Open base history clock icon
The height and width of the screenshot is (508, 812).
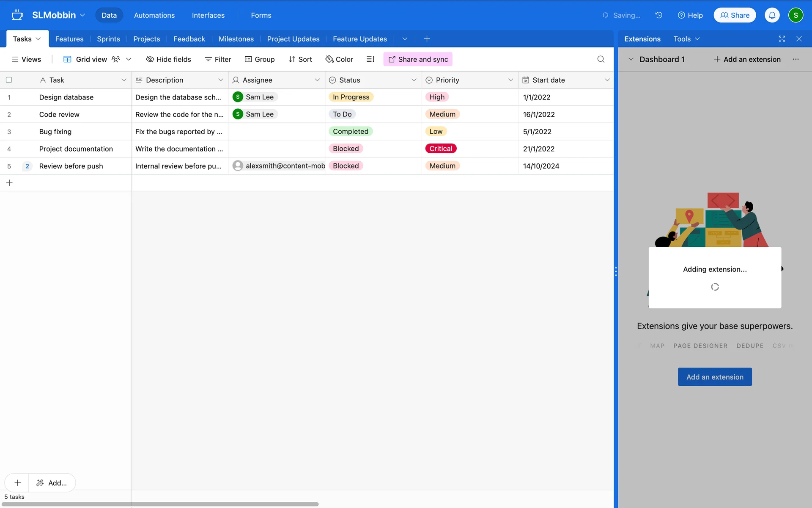(658, 15)
